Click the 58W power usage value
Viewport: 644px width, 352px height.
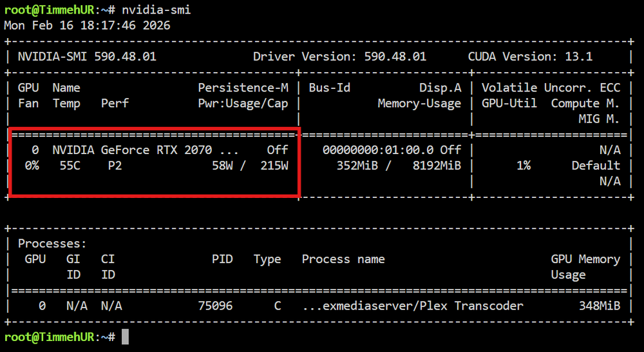coord(222,166)
